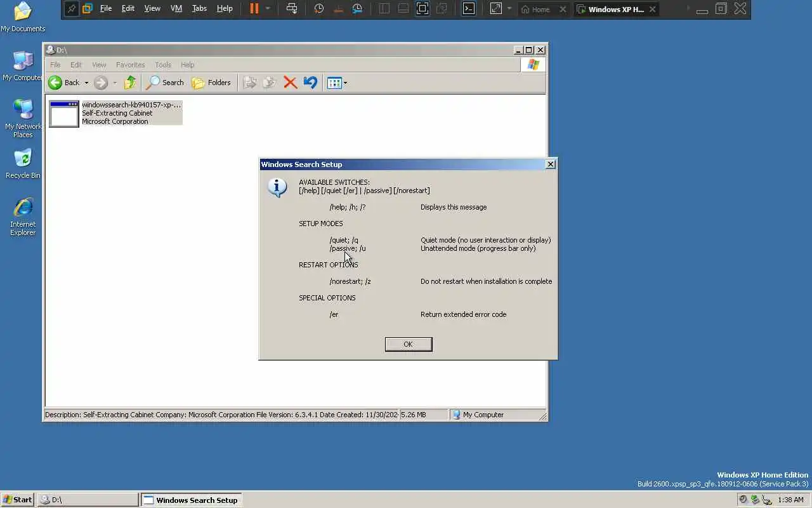Open My Network Places desktop icon
This screenshot has height=508, width=812.
point(23,119)
